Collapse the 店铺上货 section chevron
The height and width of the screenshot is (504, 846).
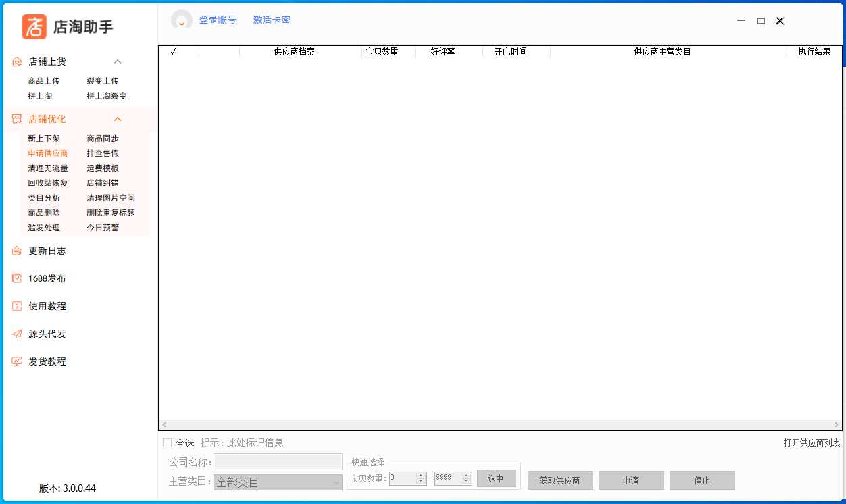pos(118,61)
